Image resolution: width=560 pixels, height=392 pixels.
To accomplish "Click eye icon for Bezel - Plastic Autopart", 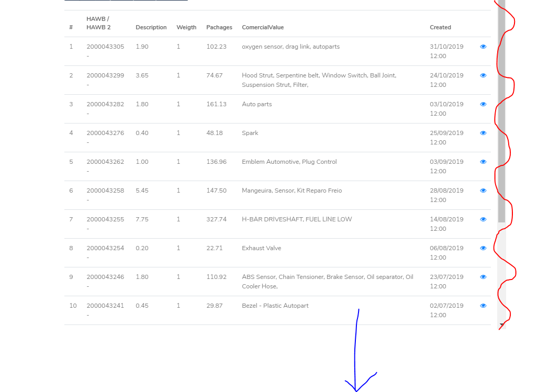I will [483, 306].
